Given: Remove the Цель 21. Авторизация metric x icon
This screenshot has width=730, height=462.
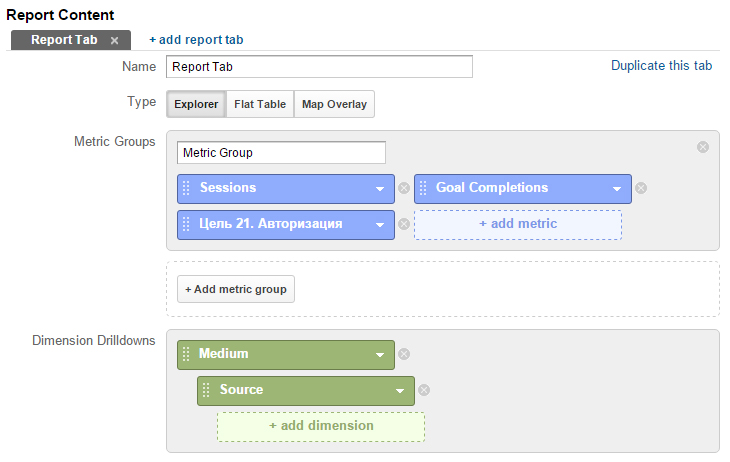Looking at the screenshot, I should [404, 224].
